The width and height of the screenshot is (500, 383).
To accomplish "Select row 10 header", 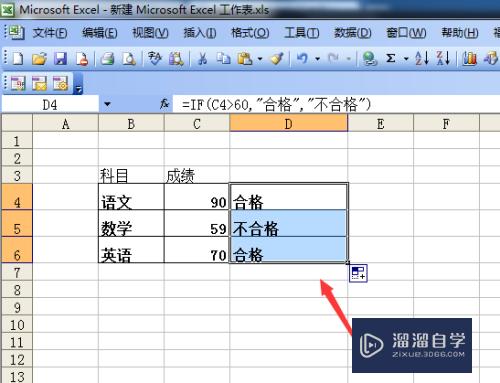I will [17, 324].
